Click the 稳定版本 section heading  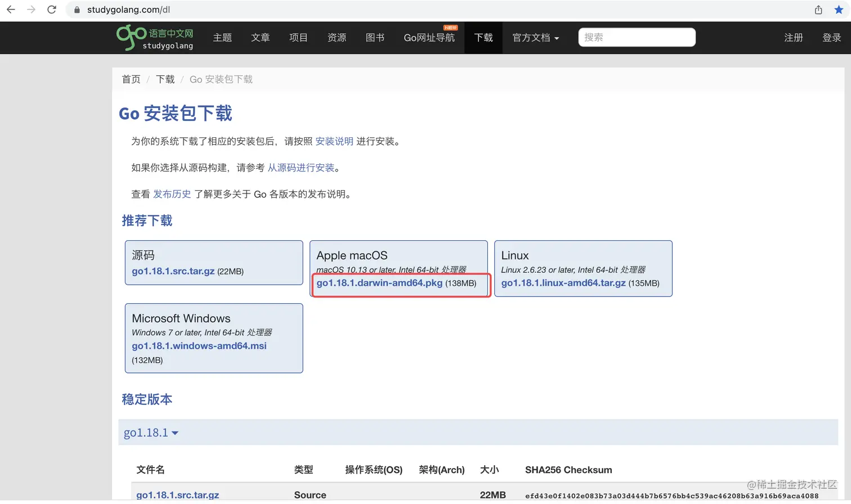pos(147,399)
